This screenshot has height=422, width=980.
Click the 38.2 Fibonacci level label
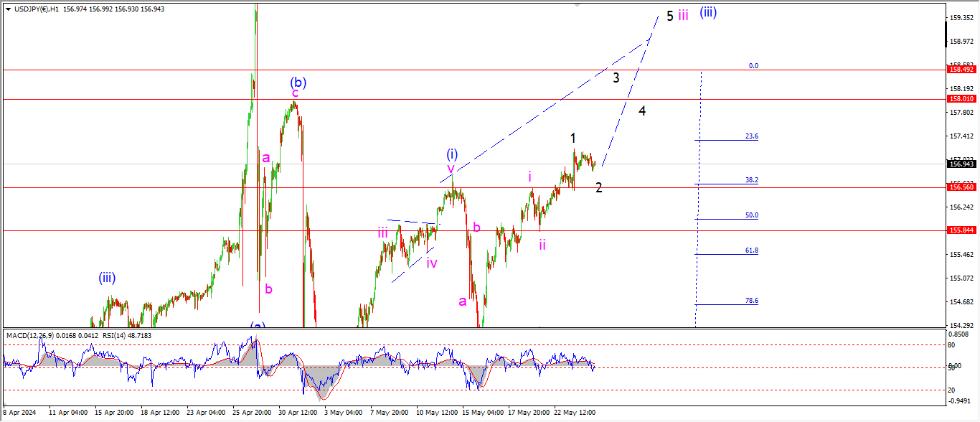pyautogui.click(x=752, y=180)
